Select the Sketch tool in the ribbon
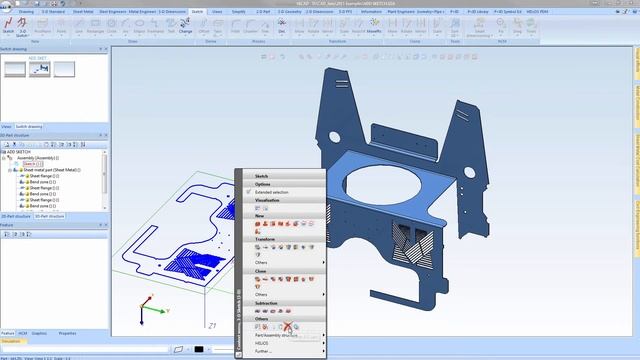 tap(8, 24)
